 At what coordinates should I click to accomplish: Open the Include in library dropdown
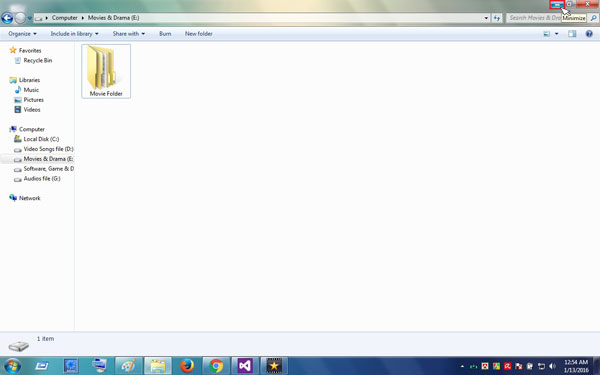(74, 34)
